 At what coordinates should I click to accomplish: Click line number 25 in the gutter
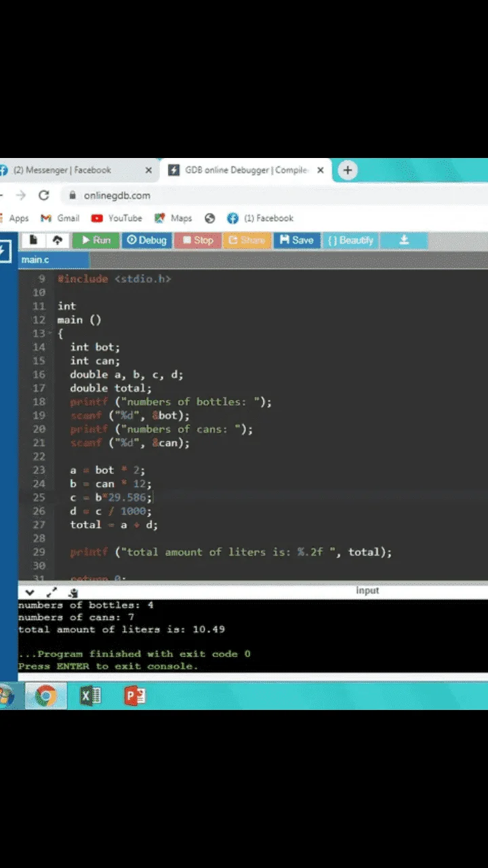coord(39,497)
